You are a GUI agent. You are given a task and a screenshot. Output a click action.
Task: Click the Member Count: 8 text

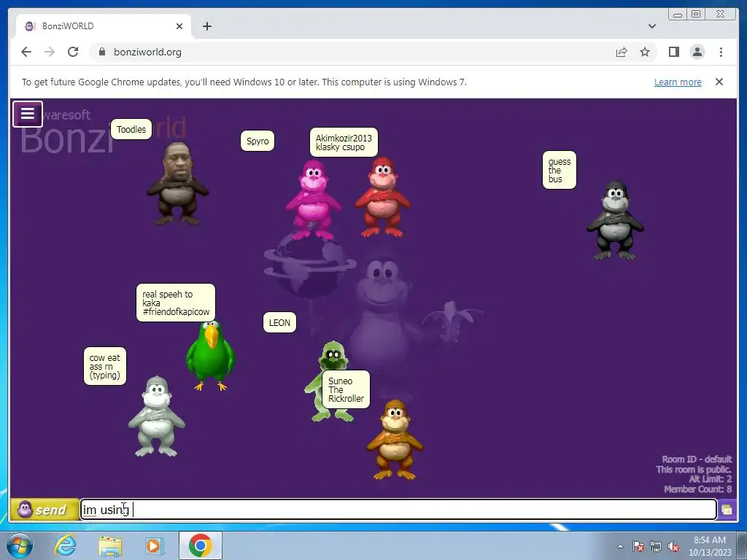pyautogui.click(x=698, y=489)
